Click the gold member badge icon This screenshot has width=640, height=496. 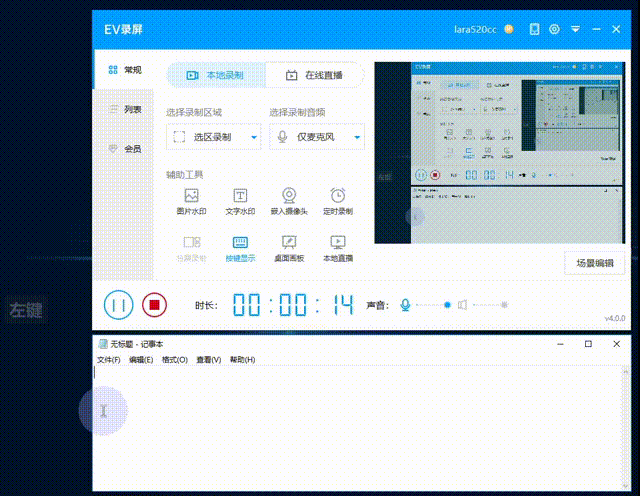coord(509,29)
